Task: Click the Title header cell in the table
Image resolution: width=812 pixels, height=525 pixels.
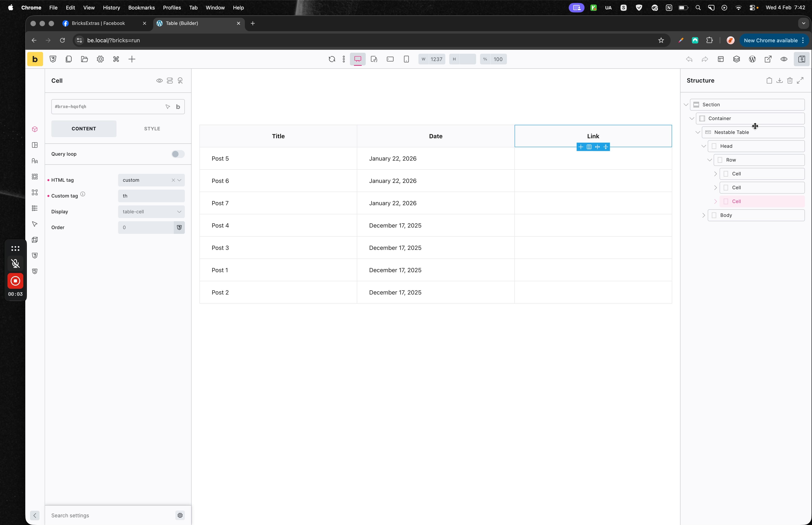Action: point(278,136)
